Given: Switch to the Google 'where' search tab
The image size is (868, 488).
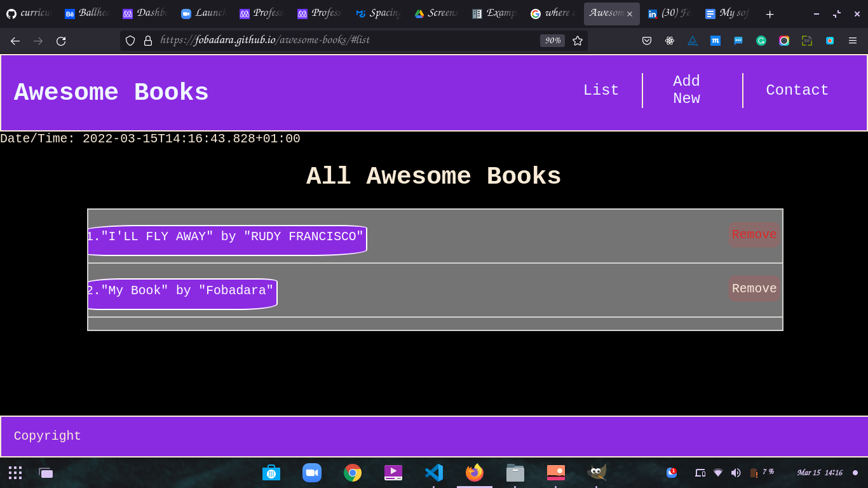Looking at the screenshot, I should pyautogui.click(x=553, y=13).
